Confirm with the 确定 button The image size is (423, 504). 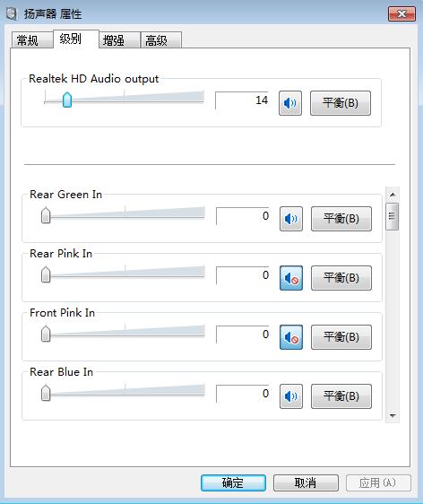233,482
